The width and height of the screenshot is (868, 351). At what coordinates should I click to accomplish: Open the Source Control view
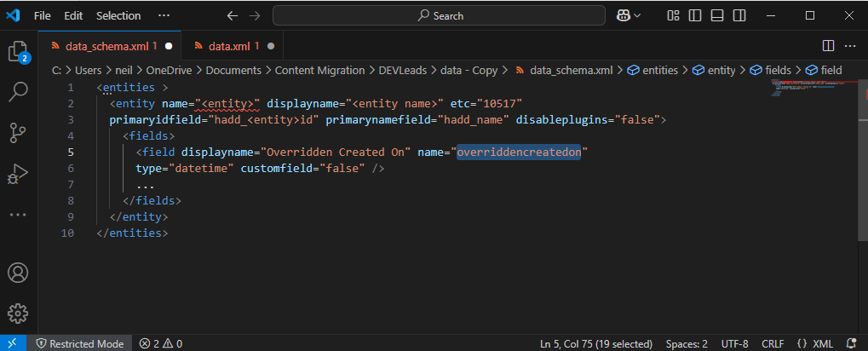coord(18,132)
